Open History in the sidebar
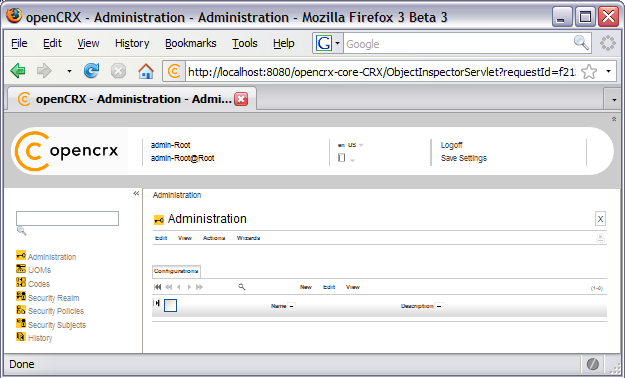Viewport: 625px width, 378px height. 40,338
